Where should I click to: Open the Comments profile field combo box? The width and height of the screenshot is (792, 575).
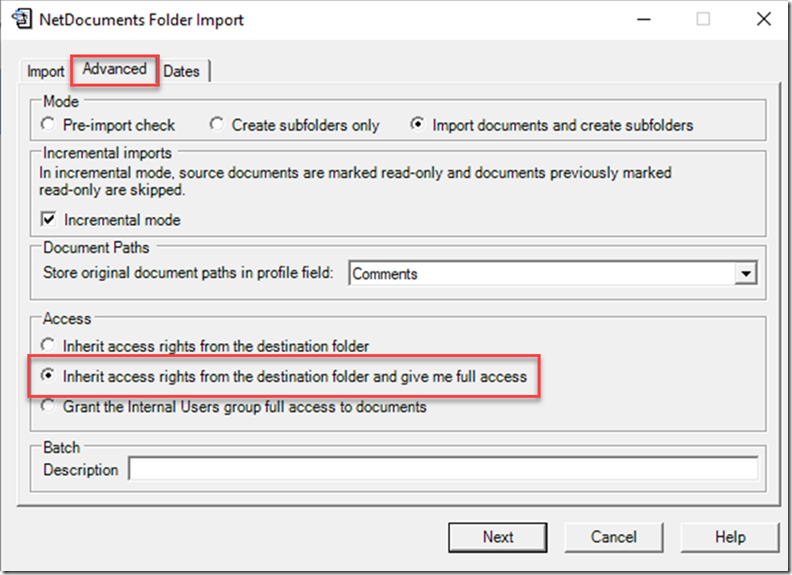coord(553,274)
